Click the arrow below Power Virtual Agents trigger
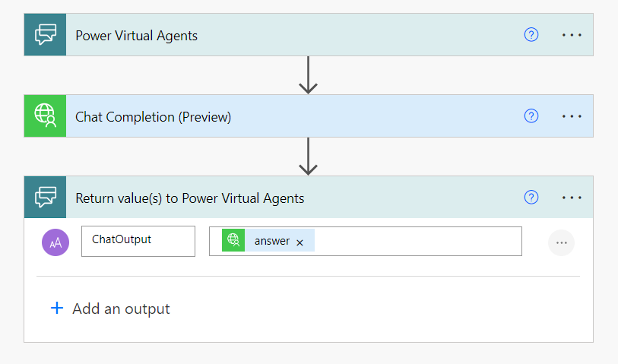Viewport: 618px width, 364px height. tap(308, 75)
